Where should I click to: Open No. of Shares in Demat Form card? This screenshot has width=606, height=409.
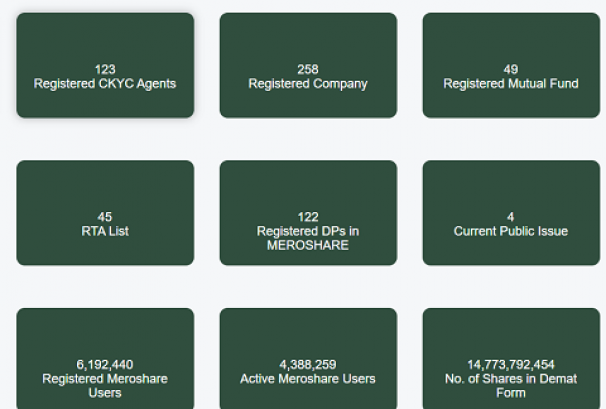click(511, 360)
